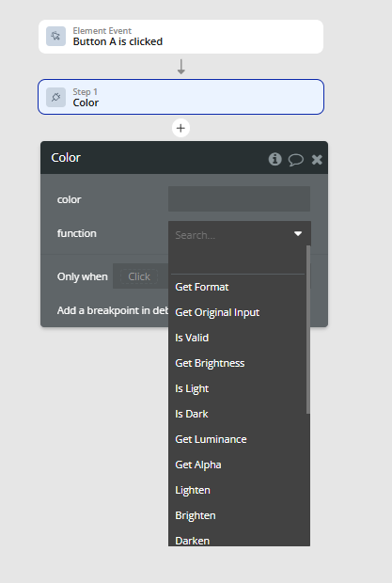Pick Get Brightness from the dropdown
The width and height of the screenshot is (392, 583).
[210, 363]
